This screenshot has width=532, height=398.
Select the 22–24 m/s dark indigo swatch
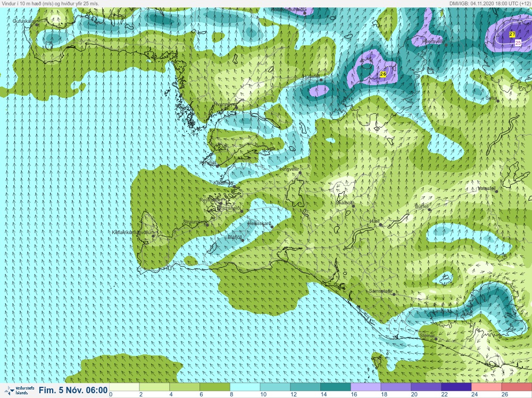pyautogui.click(x=456, y=387)
